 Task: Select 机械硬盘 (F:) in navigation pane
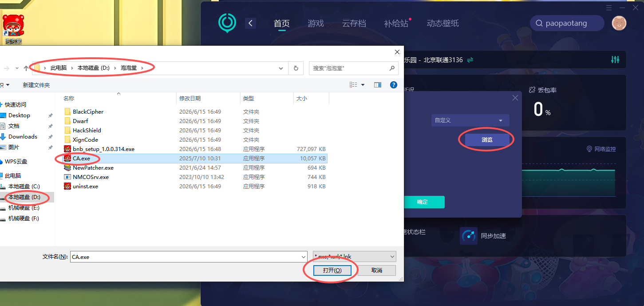tap(24, 218)
